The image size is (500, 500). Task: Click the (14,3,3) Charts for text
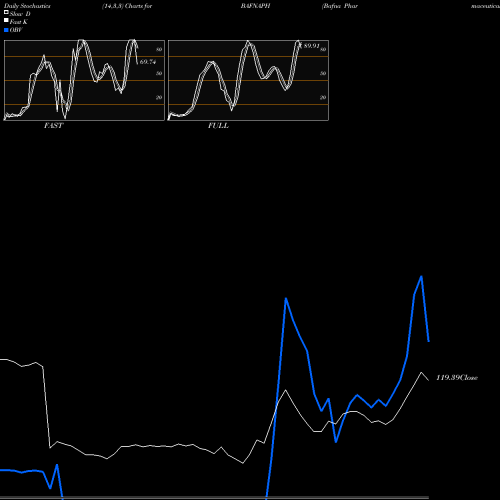(127, 6)
